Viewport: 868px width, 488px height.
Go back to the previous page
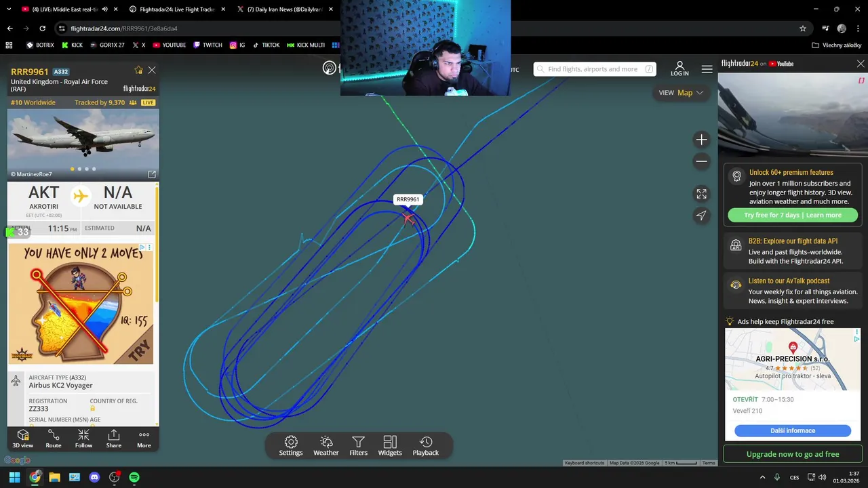9,28
